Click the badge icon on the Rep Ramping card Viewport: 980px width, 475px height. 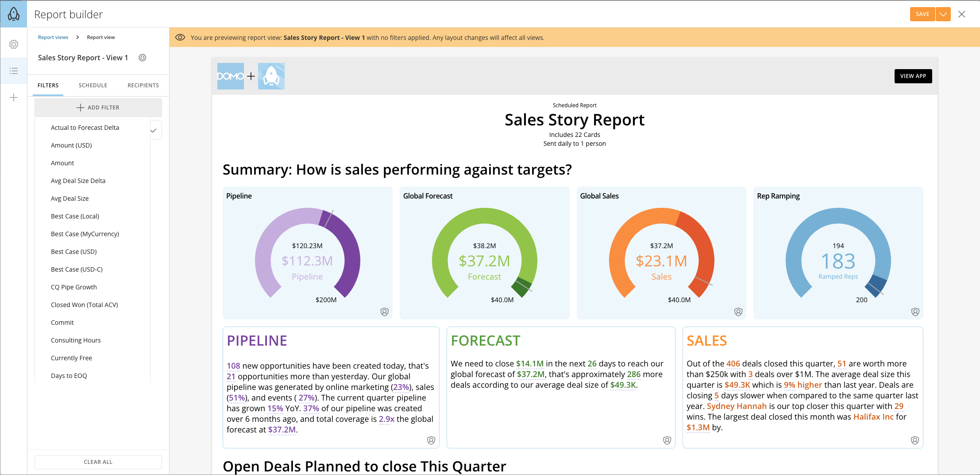click(x=915, y=312)
